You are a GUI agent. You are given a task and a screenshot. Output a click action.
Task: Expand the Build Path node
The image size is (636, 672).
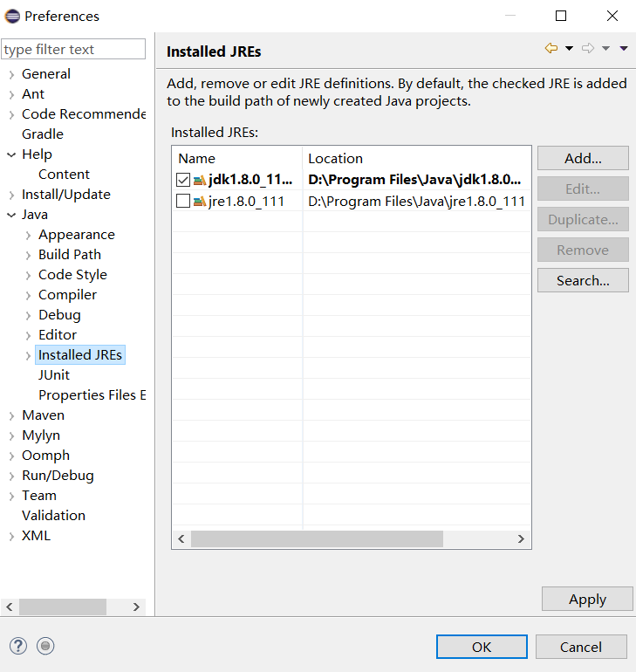tap(28, 256)
